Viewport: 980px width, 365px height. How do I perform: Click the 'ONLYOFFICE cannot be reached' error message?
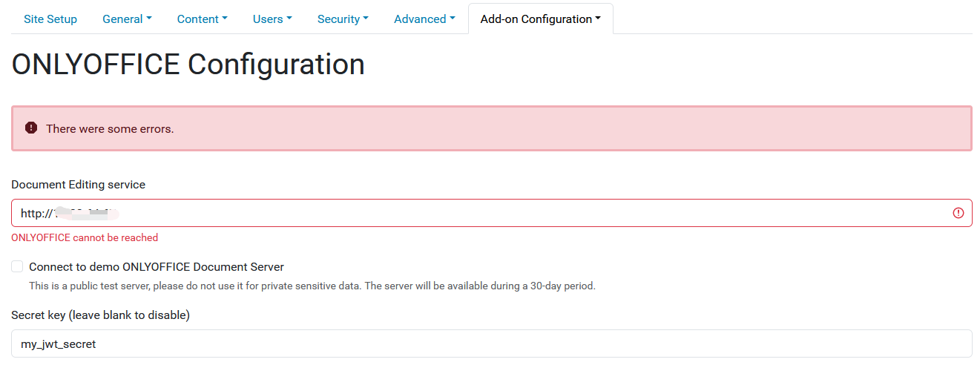(x=85, y=238)
